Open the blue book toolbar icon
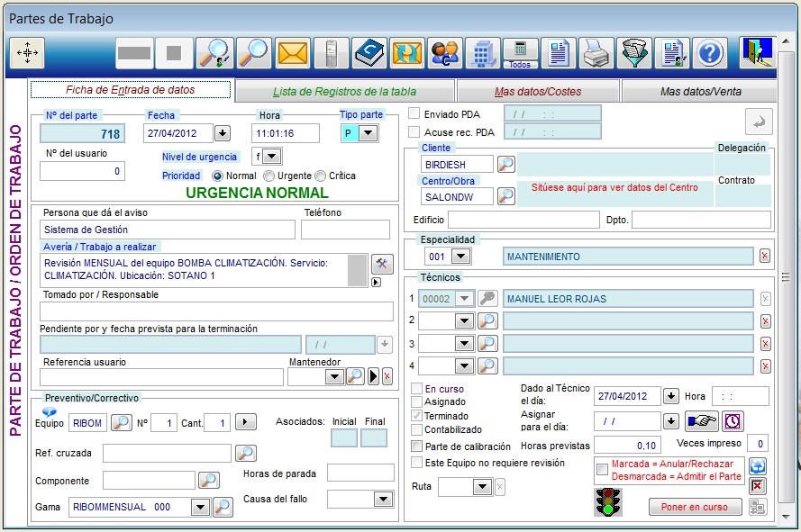 (x=369, y=52)
